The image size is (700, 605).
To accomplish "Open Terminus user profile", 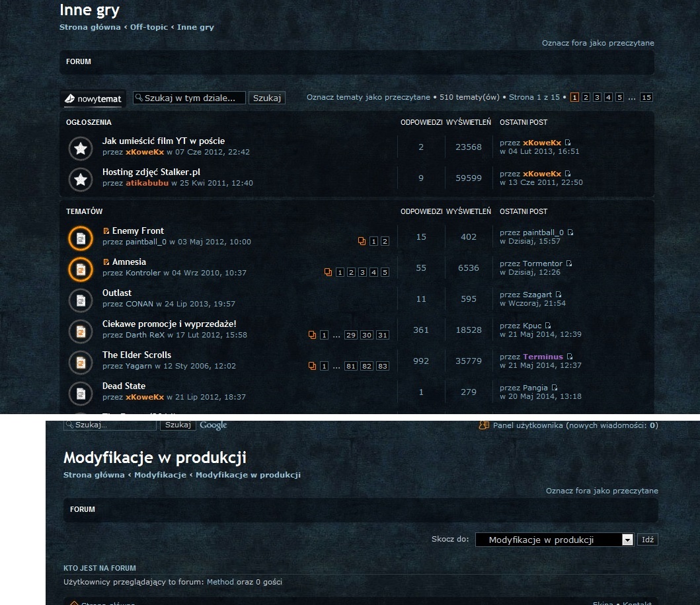I will (543, 357).
